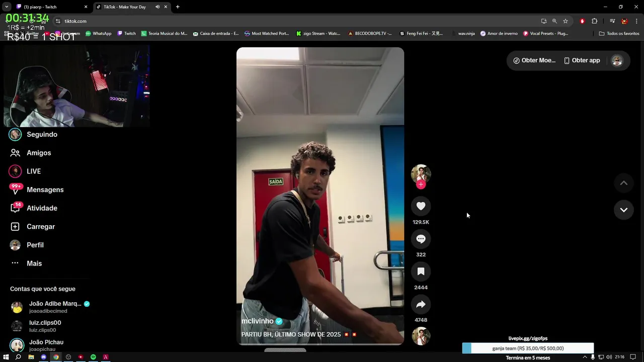Image resolution: width=644 pixels, height=362 pixels.
Task: Show hidden system tray icons chevron
Action: pyautogui.click(x=585, y=357)
